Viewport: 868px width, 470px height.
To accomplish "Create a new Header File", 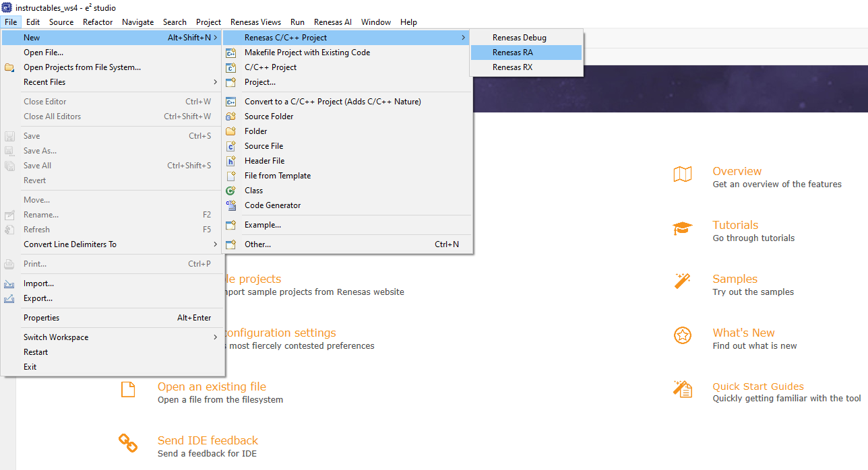I will coord(347,161).
